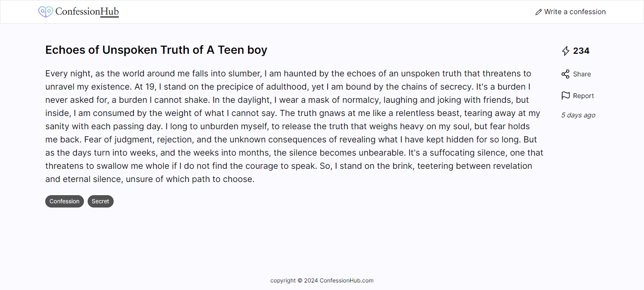Image resolution: width=644 pixels, height=290 pixels.
Task: Select the "Write a confession" text link
Action: tap(575, 12)
